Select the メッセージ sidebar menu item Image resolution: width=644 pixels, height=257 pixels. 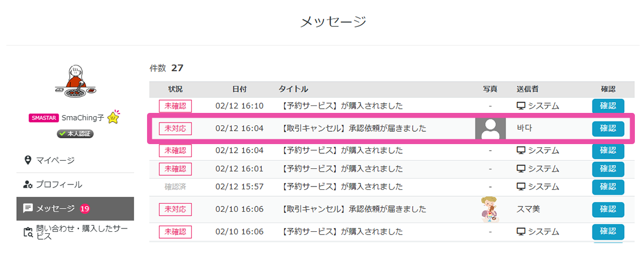(x=55, y=208)
